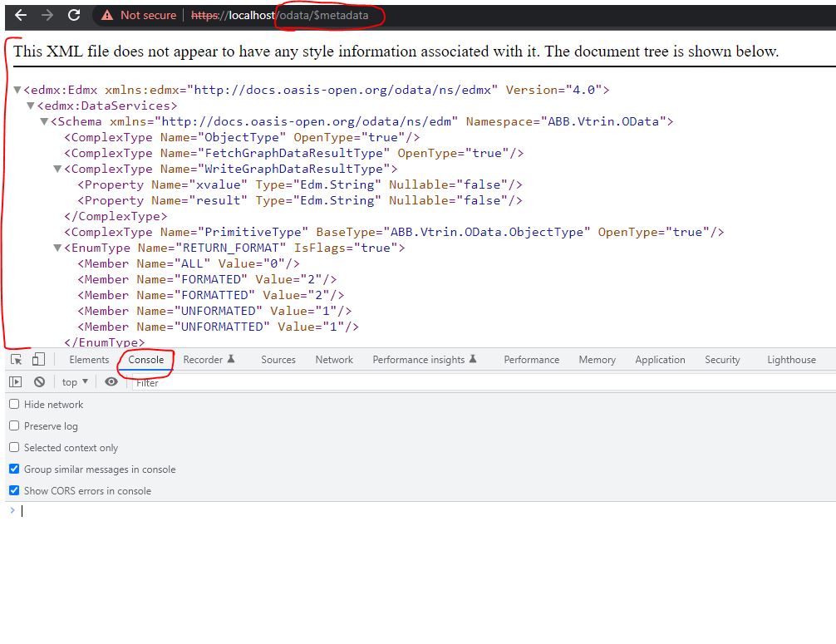Screen dimensions: 836x644
Task: Click Member Name FORMATTED line
Action: click(x=210, y=295)
